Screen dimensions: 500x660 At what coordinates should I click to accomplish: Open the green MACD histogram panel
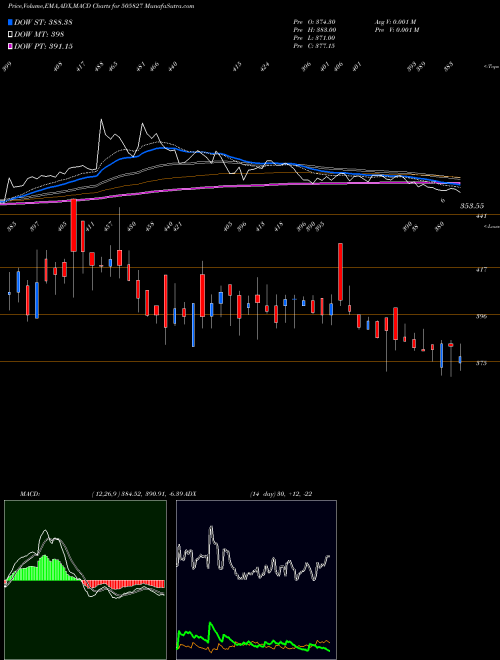coord(85,580)
